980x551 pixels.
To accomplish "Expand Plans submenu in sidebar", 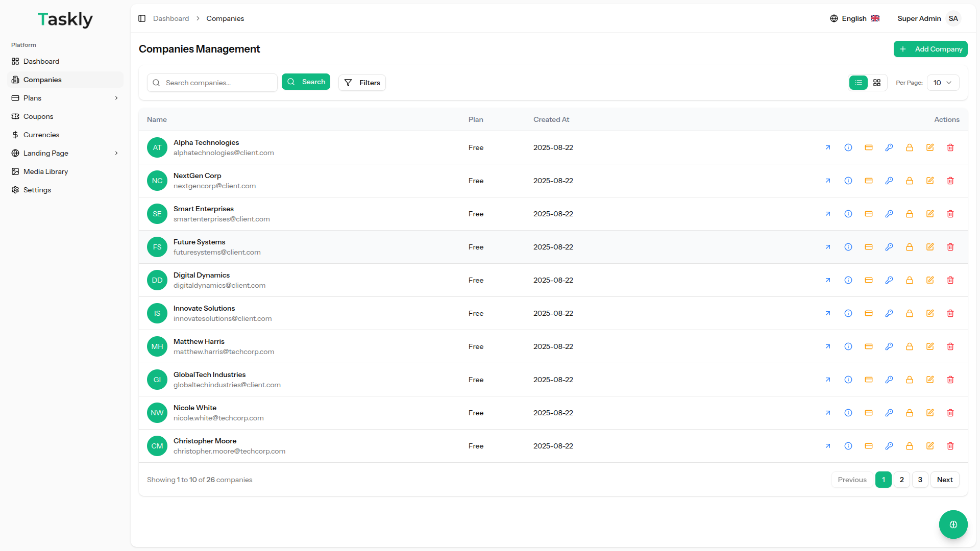I will tap(116, 98).
